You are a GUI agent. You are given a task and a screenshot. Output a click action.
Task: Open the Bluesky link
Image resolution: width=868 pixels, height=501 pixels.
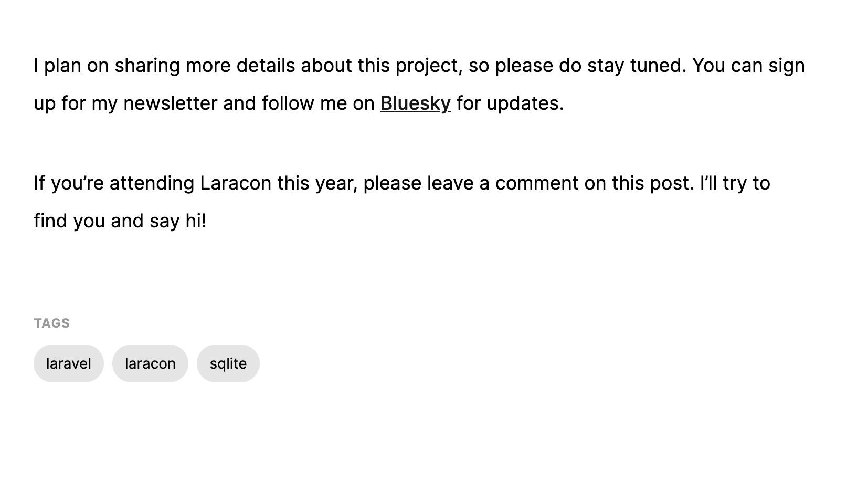coord(415,103)
